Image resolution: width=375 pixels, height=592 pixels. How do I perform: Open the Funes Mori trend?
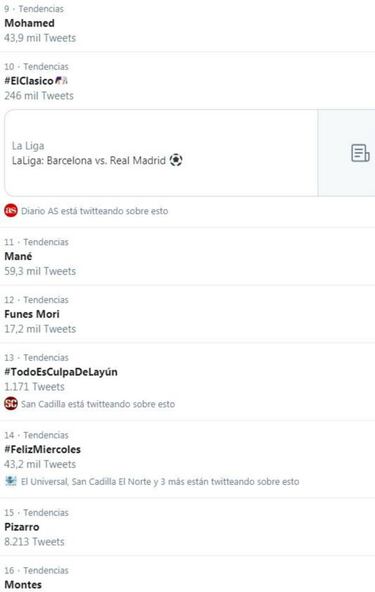click(x=32, y=314)
